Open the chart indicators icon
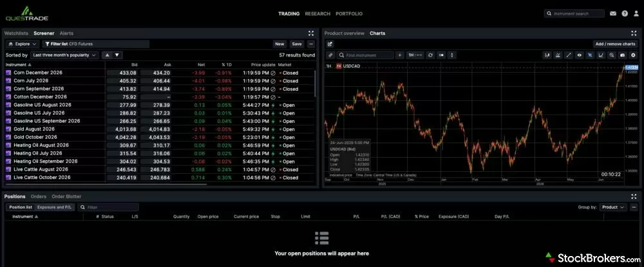 (558, 55)
